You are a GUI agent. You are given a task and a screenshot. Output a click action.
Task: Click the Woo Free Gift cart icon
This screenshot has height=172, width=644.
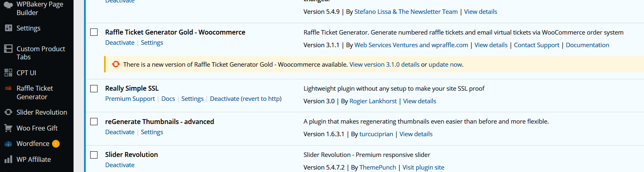pos(8,128)
